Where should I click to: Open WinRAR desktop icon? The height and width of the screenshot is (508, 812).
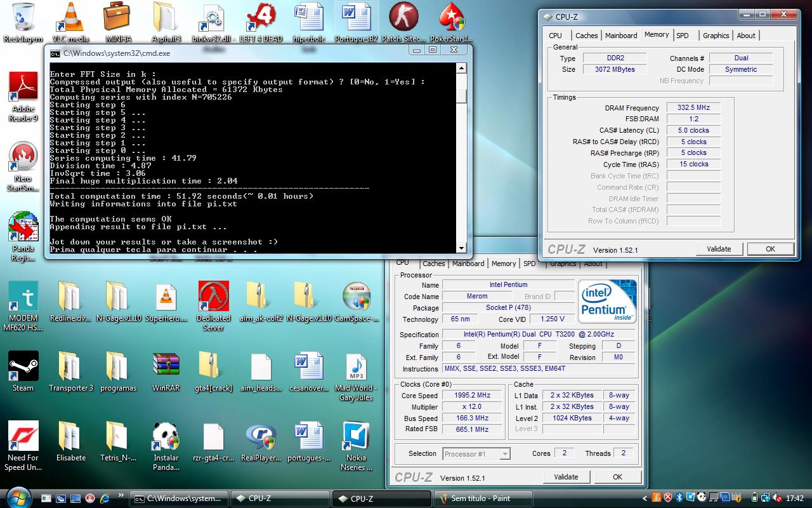(166, 371)
